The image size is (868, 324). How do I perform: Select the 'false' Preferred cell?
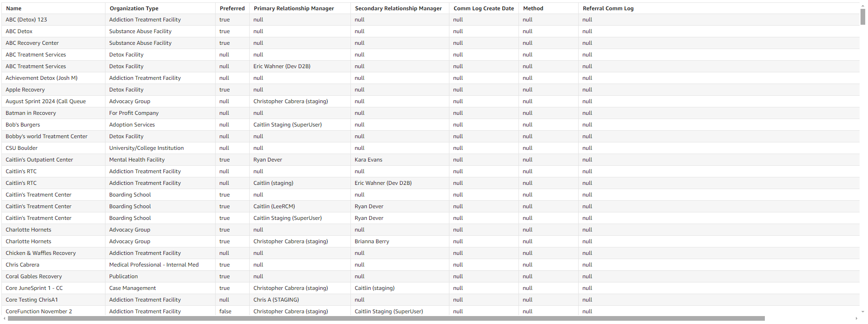(x=225, y=311)
